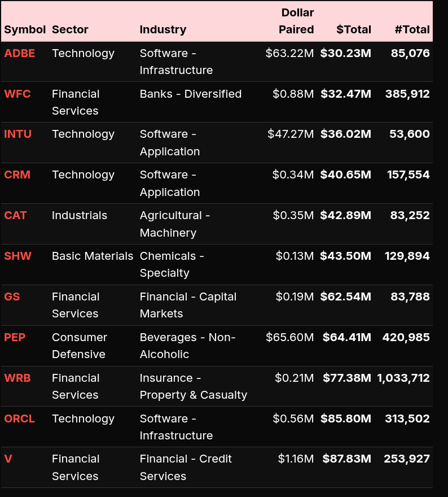Image resolution: width=448 pixels, height=497 pixels.
Task: Select PEP's $65.60M Dollar Paired cell
Action: click(x=290, y=338)
